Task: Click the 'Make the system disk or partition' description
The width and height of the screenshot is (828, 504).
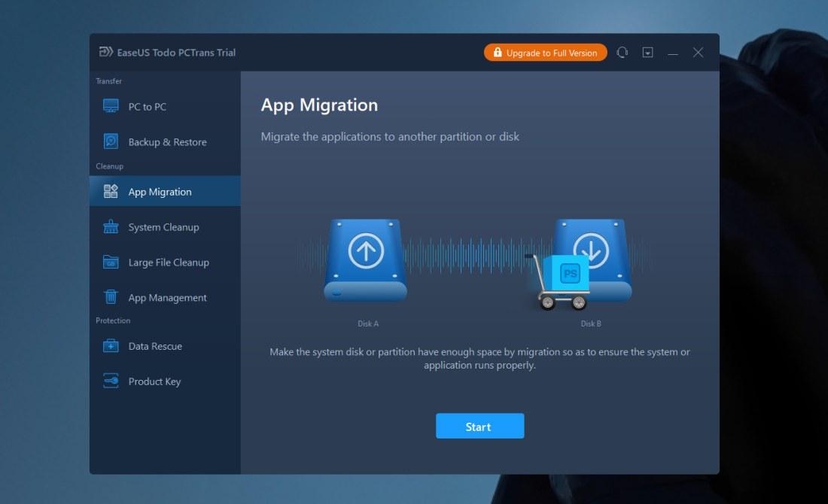Action: pos(479,358)
